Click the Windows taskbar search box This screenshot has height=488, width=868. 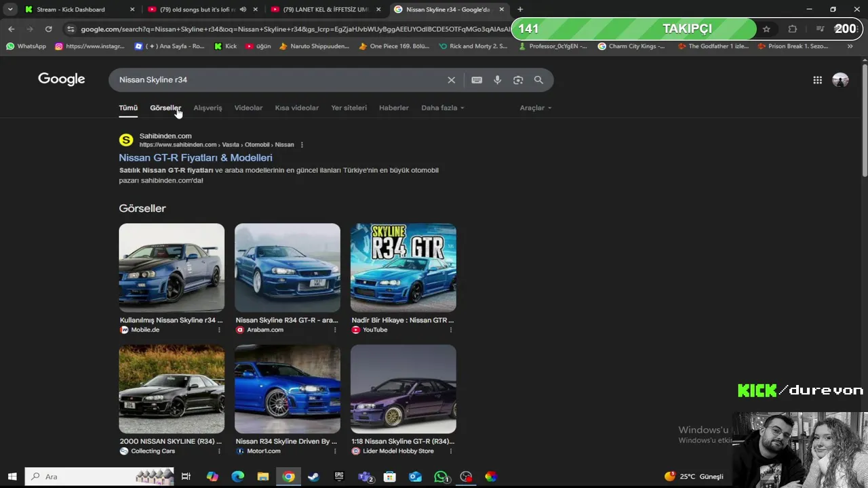100,476
